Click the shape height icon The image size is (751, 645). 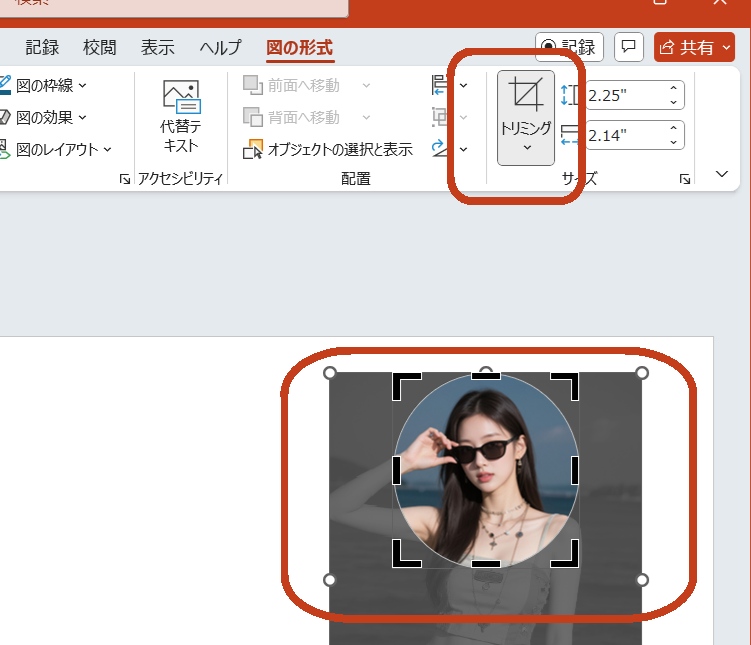click(x=569, y=95)
